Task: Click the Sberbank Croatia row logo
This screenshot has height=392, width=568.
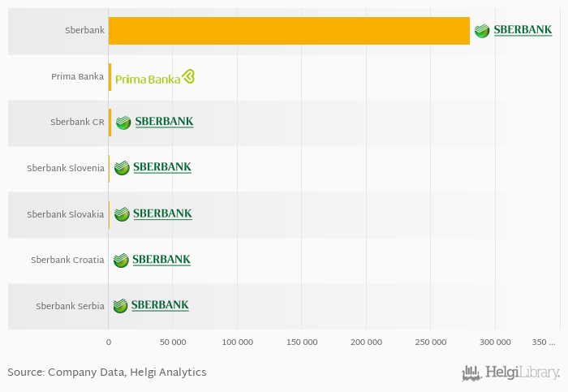Action: pos(152,260)
